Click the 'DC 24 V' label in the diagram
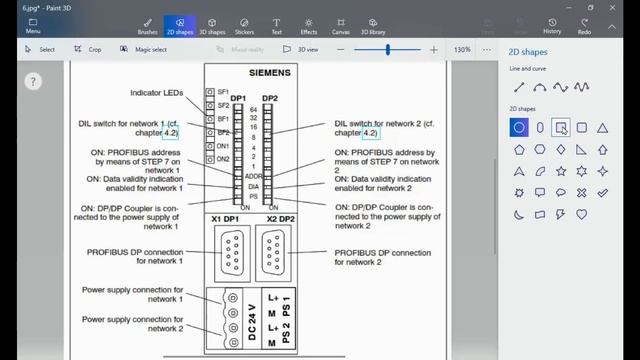The image size is (640, 360). (x=252, y=322)
